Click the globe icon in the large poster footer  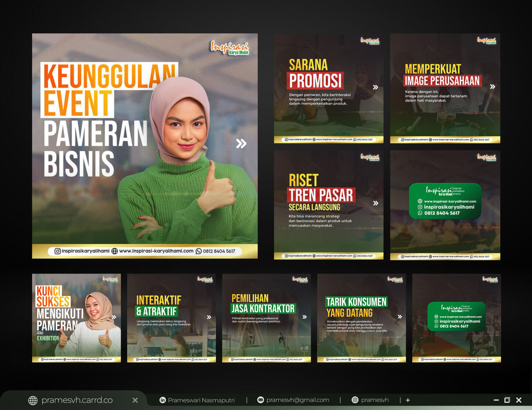coord(115,251)
